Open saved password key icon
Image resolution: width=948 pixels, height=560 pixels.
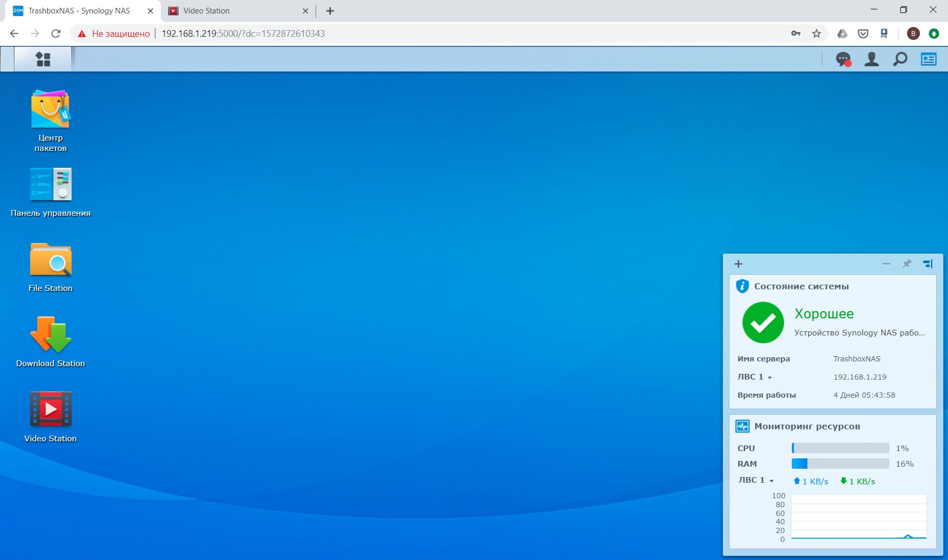795,34
